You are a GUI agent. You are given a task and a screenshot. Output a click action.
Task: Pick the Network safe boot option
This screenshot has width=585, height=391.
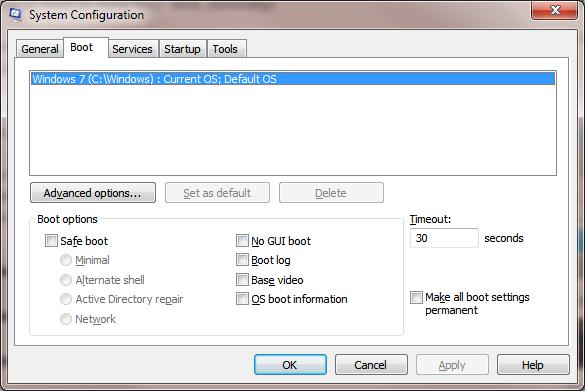[x=66, y=319]
